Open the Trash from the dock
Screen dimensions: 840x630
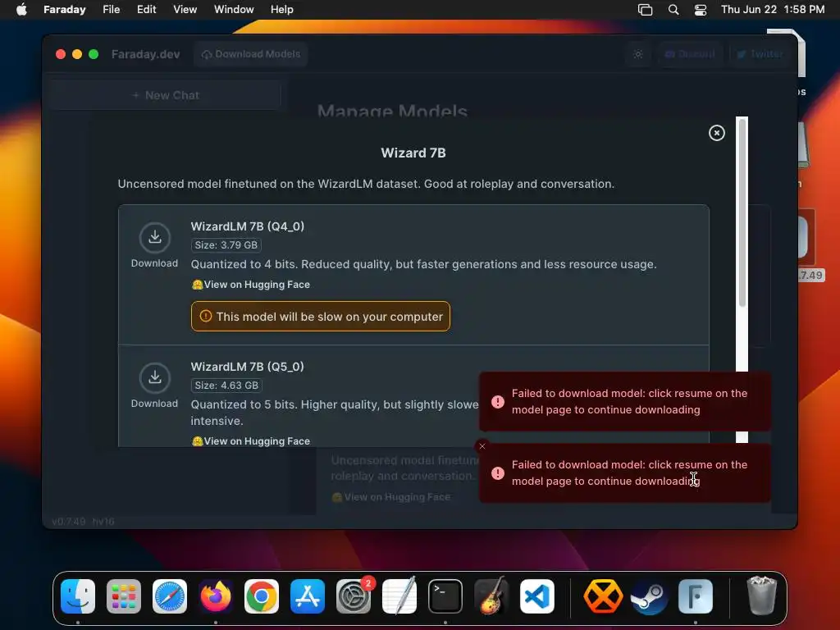coord(761,596)
